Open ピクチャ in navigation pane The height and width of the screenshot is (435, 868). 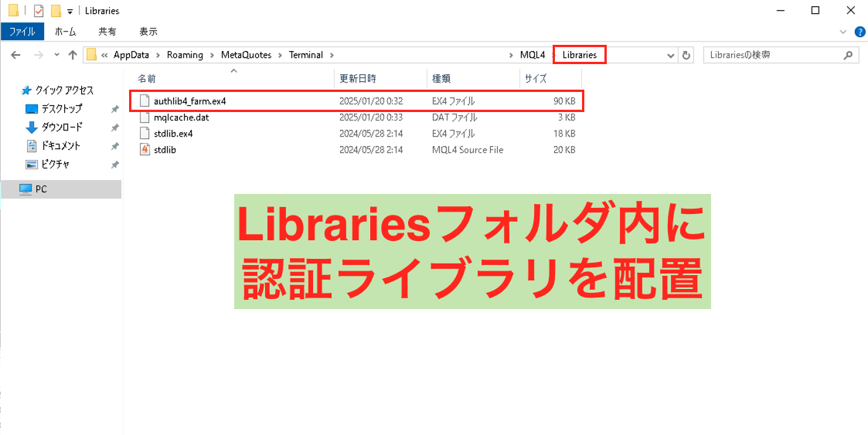click(x=55, y=165)
